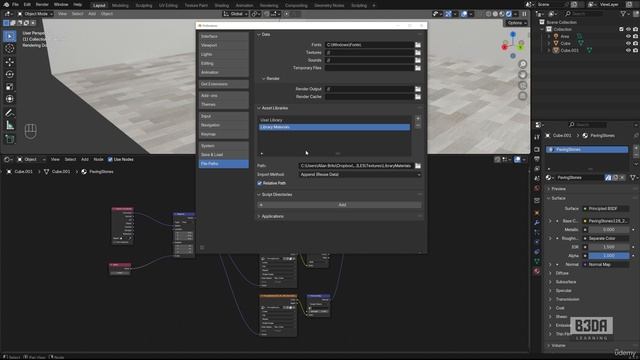This screenshot has height=360, width=640.
Task: Select the Rotate tool in viewport toolbar
Action: coord(10,74)
